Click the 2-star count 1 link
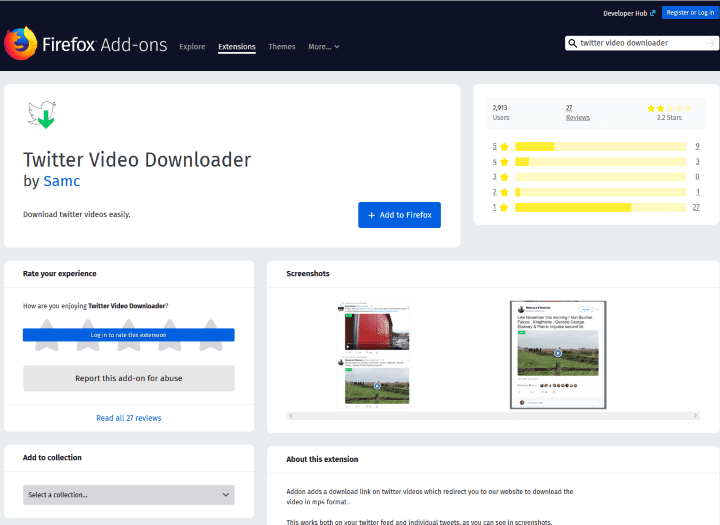The width and height of the screenshot is (720, 525). pos(698,192)
